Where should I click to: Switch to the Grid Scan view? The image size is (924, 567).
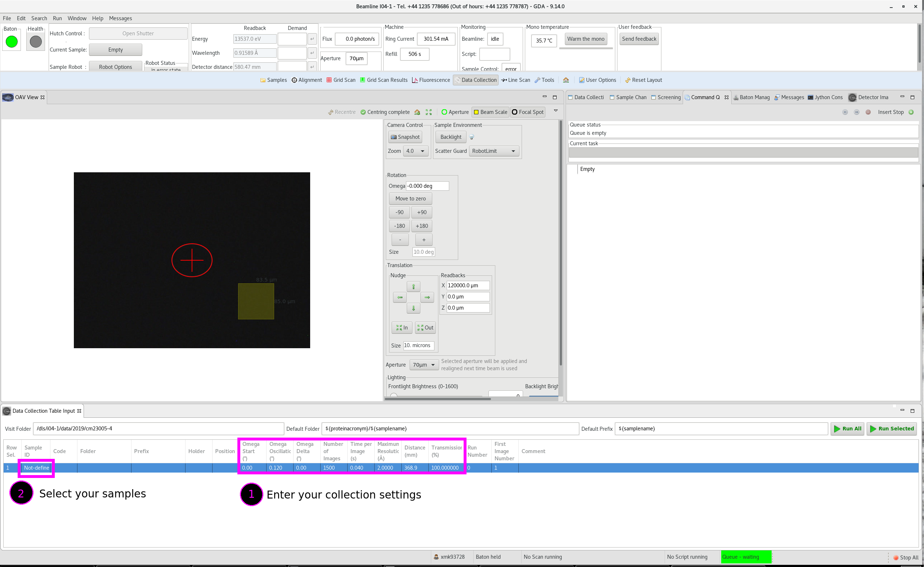pyautogui.click(x=340, y=80)
